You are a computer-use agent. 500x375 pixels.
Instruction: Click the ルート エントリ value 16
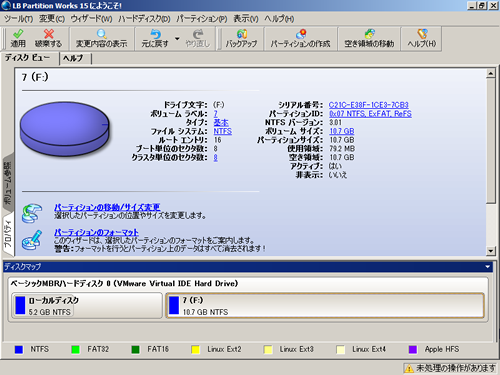click(218, 140)
